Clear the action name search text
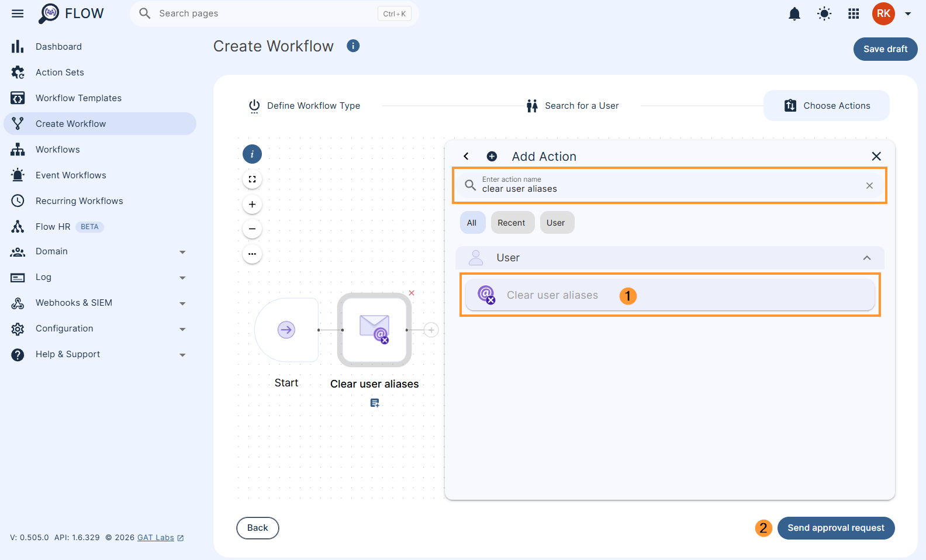 click(869, 185)
